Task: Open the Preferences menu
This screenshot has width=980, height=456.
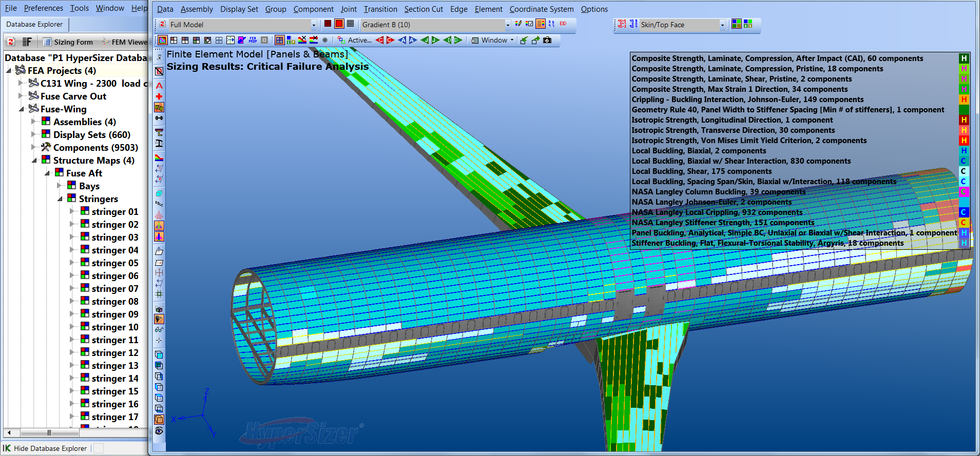Action: (43, 8)
